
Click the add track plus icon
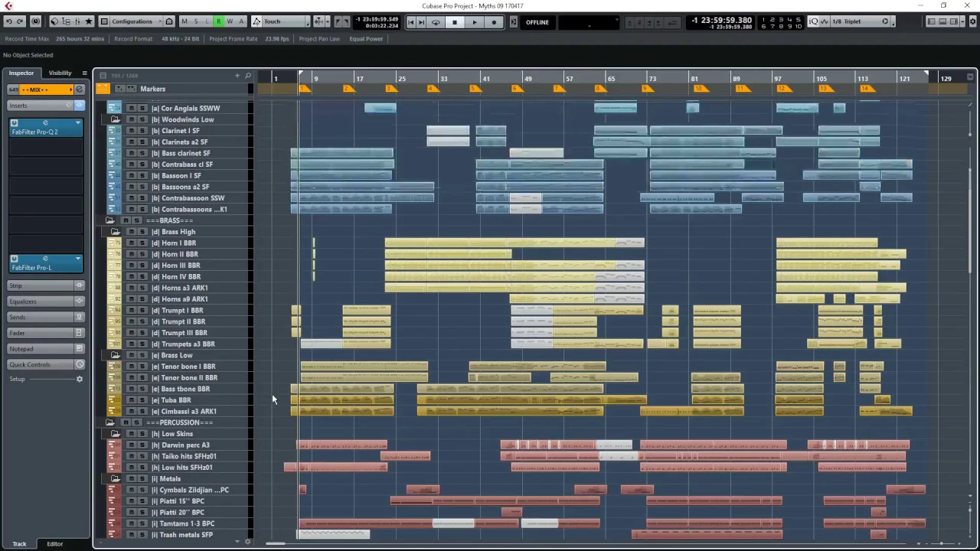coord(237,76)
